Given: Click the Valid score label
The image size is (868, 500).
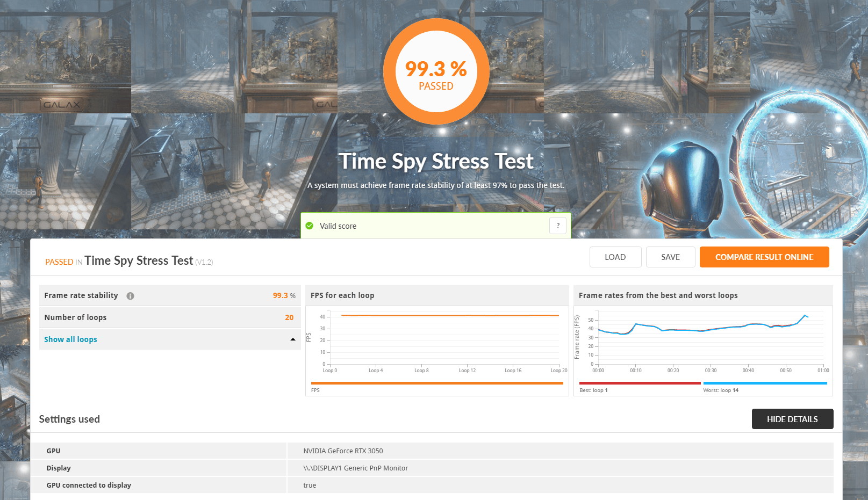Looking at the screenshot, I should 338,226.
